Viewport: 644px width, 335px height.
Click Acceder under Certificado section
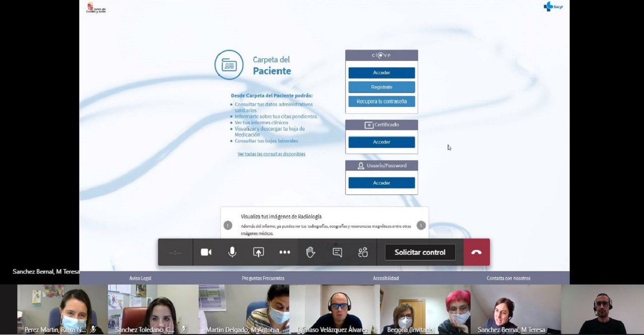[x=381, y=142]
